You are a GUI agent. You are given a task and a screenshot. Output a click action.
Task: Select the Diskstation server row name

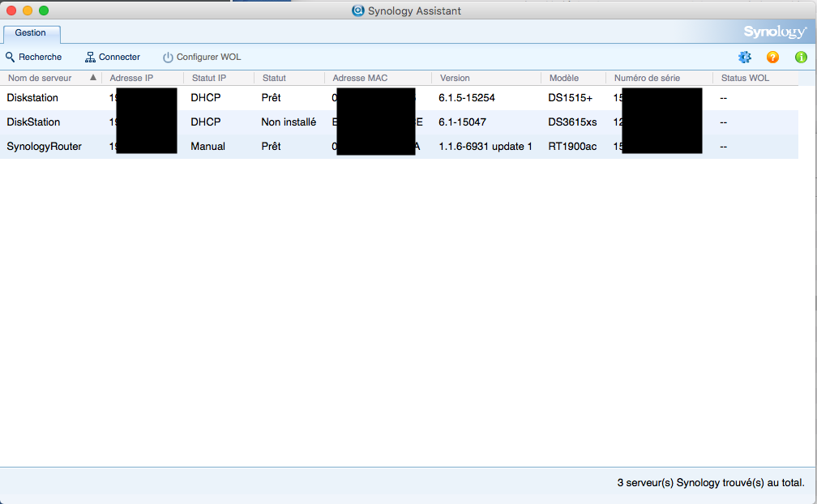point(32,98)
